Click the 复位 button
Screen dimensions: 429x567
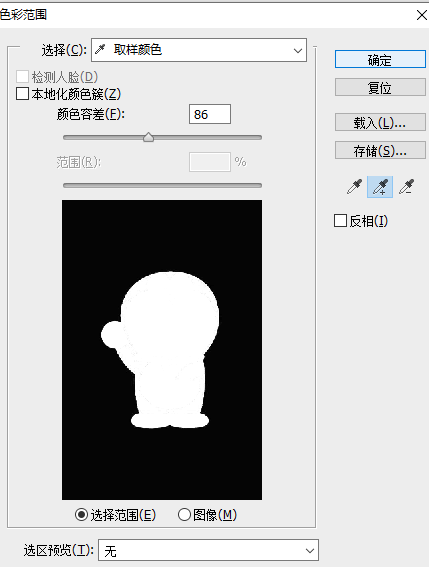(x=380, y=88)
